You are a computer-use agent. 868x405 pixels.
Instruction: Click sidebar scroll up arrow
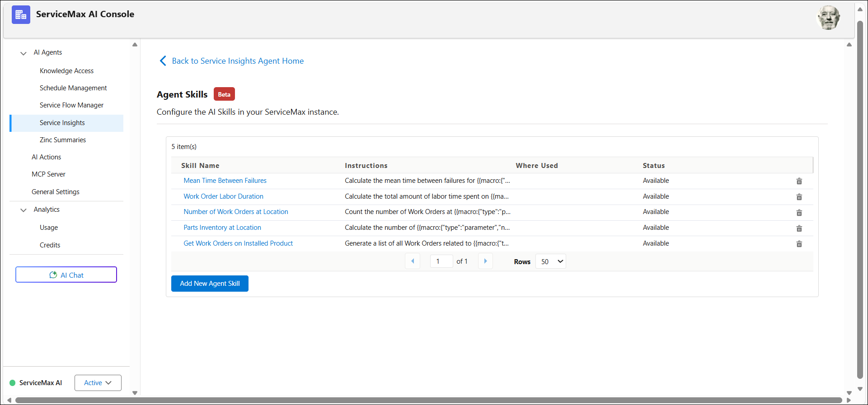135,45
